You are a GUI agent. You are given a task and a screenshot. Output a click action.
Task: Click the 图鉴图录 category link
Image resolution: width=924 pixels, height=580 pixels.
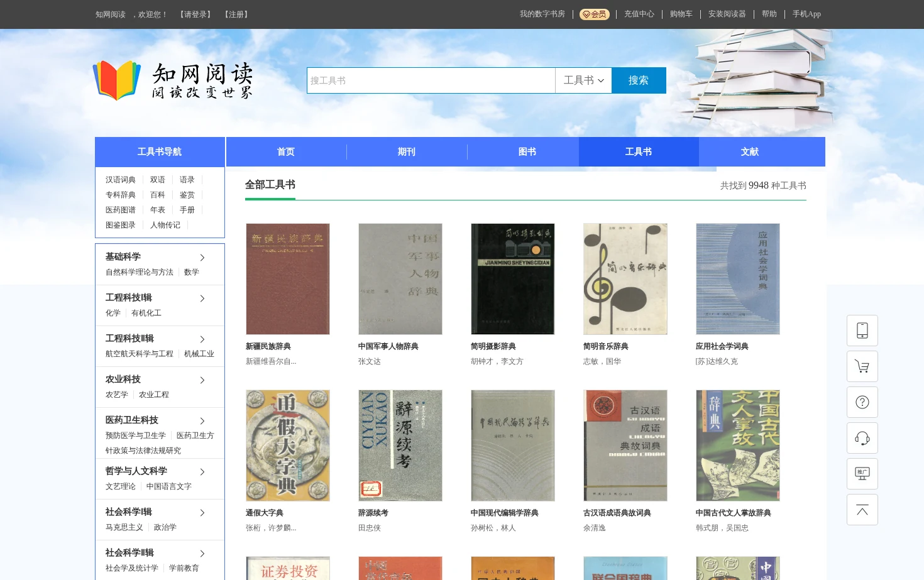click(121, 225)
